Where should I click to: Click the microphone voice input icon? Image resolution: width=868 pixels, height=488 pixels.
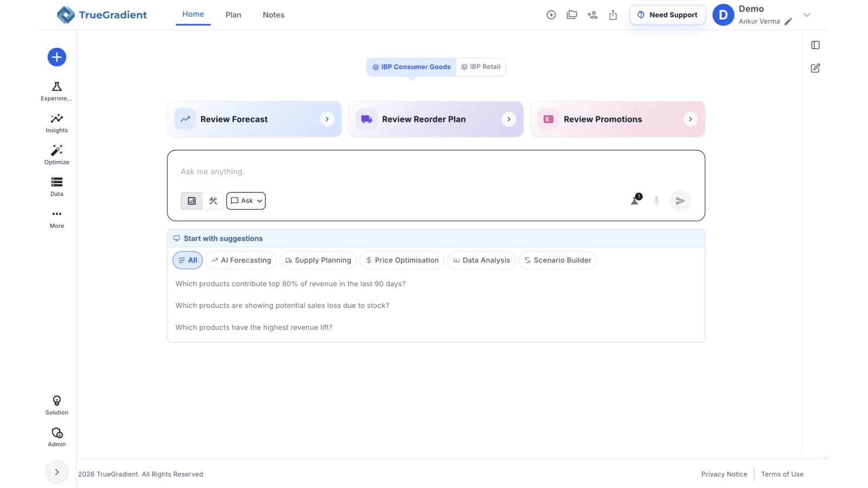[656, 201]
